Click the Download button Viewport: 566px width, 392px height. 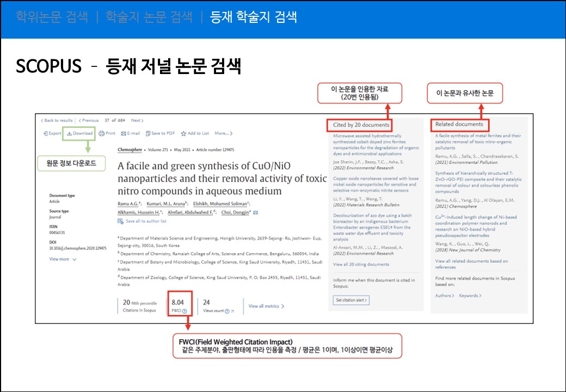click(x=80, y=133)
